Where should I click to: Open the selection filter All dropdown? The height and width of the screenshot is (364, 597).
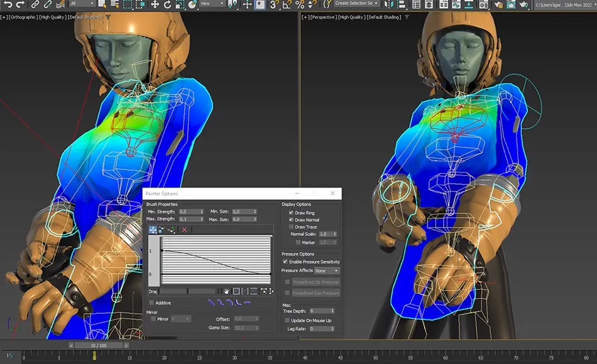pos(82,3)
